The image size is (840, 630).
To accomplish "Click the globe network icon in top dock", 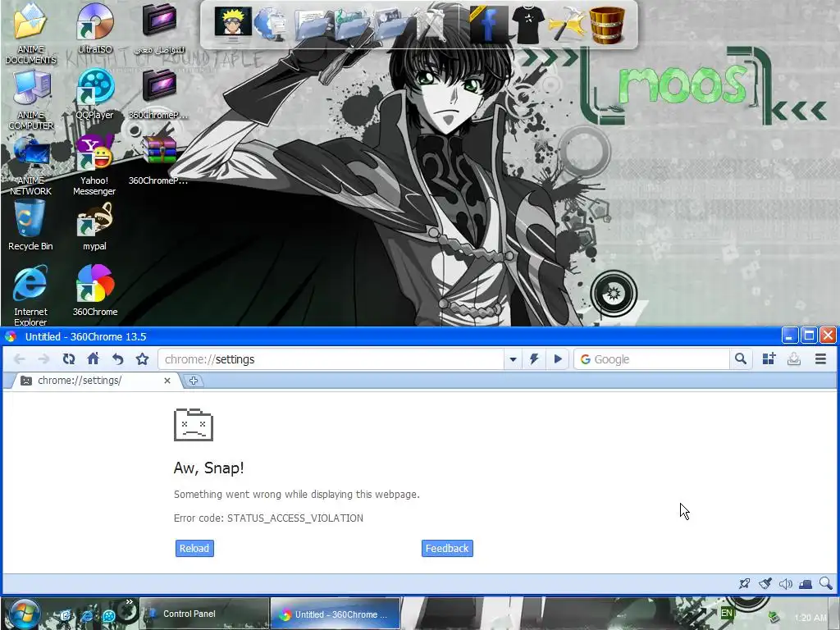I will [x=271, y=24].
